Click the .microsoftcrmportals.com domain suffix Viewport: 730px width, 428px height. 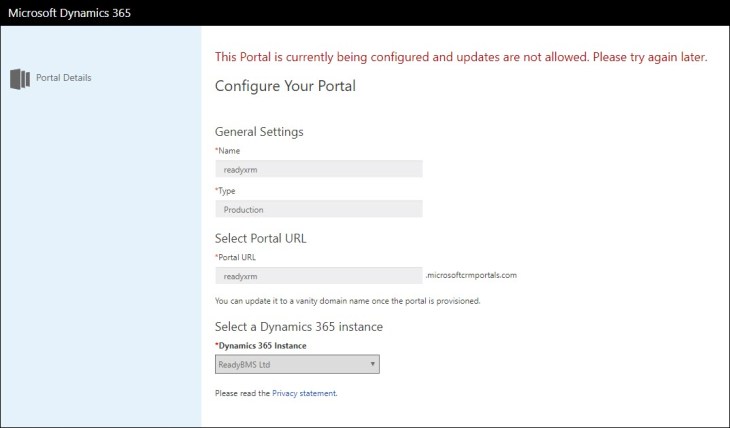pyautogui.click(x=471, y=275)
